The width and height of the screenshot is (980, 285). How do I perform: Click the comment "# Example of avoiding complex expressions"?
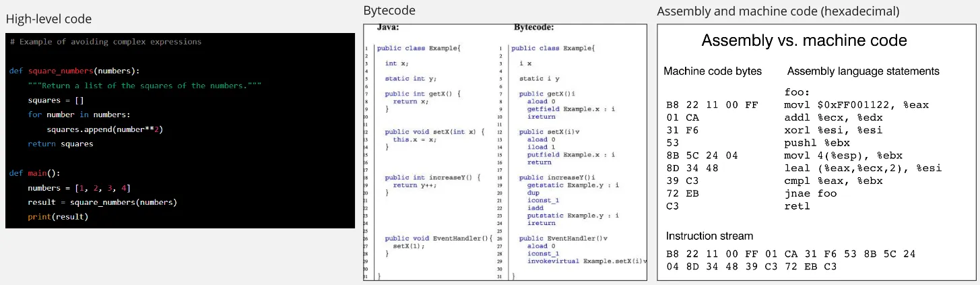point(106,42)
